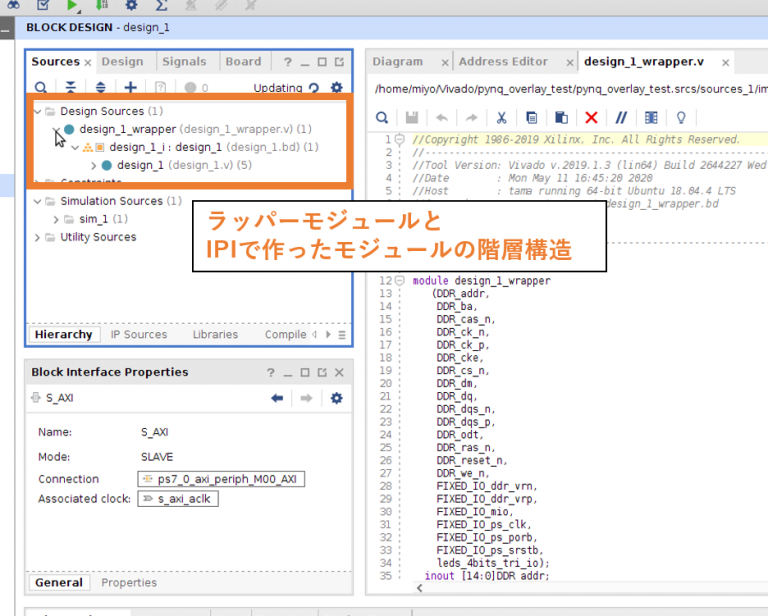Collapse the module design_1_wrapper code fold
This screenshot has width=768, height=616.
(400, 281)
